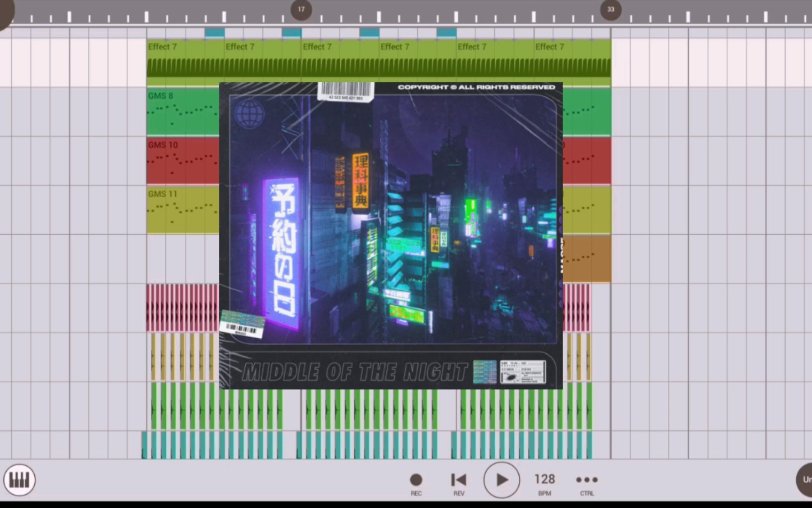Click the bar 17 timeline marker
Screen dimensions: 812x508
pyautogui.click(x=301, y=9)
